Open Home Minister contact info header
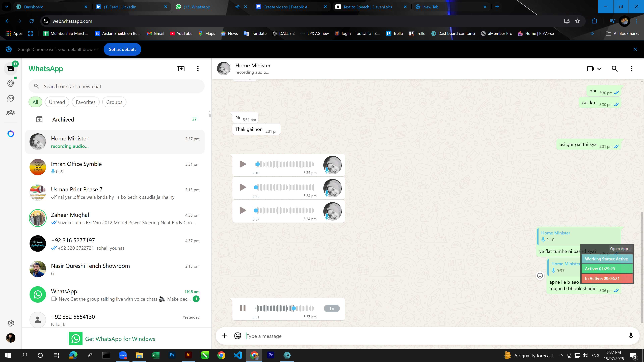Screen dimensions: 644x362 click(253, 68)
